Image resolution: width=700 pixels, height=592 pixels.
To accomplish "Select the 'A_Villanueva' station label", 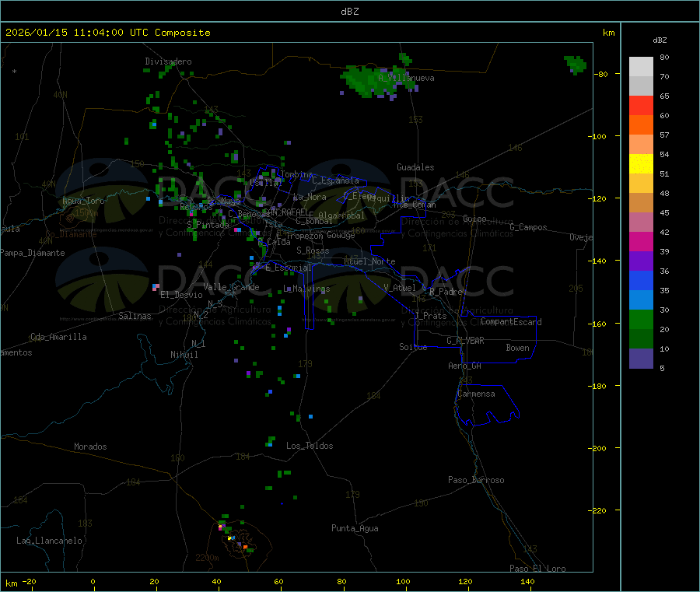I will tap(406, 78).
